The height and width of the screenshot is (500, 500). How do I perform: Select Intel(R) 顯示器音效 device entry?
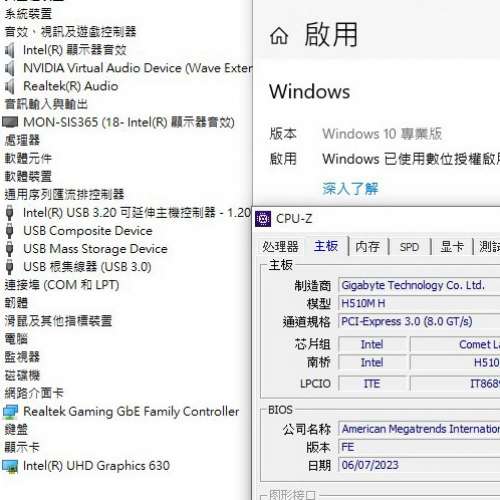tap(75, 50)
